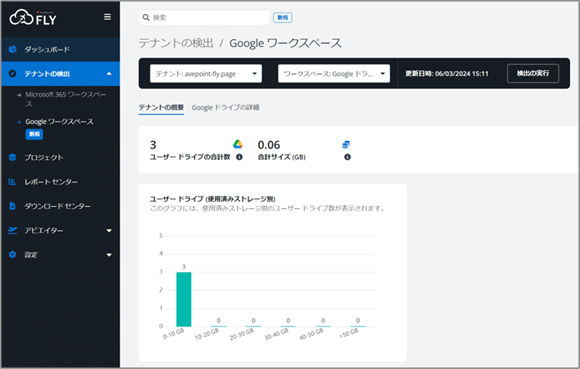Click the info icon beside ユーザー ドライブの合計数

coord(239,157)
